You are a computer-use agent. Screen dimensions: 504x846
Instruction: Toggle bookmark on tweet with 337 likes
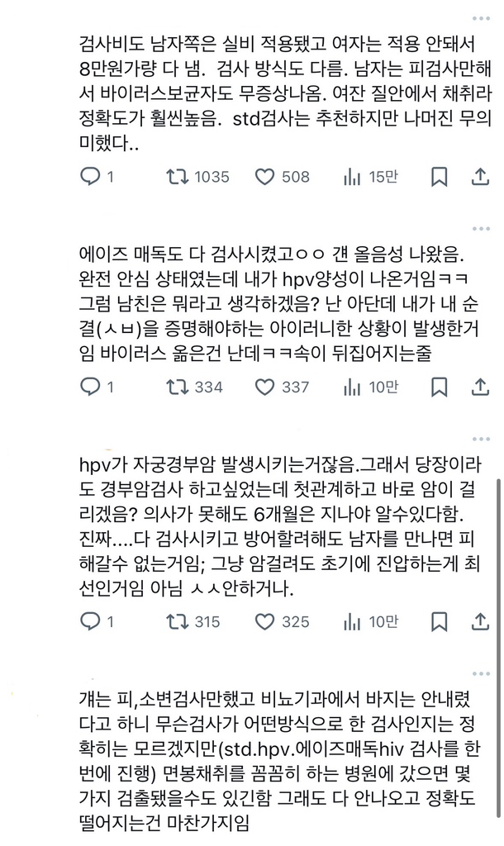(440, 386)
